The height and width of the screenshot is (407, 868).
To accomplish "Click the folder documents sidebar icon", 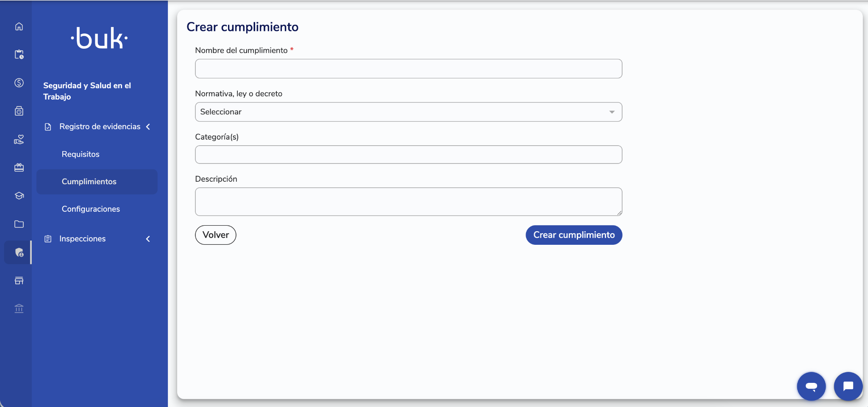I will pyautogui.click(x=19, y=224).
